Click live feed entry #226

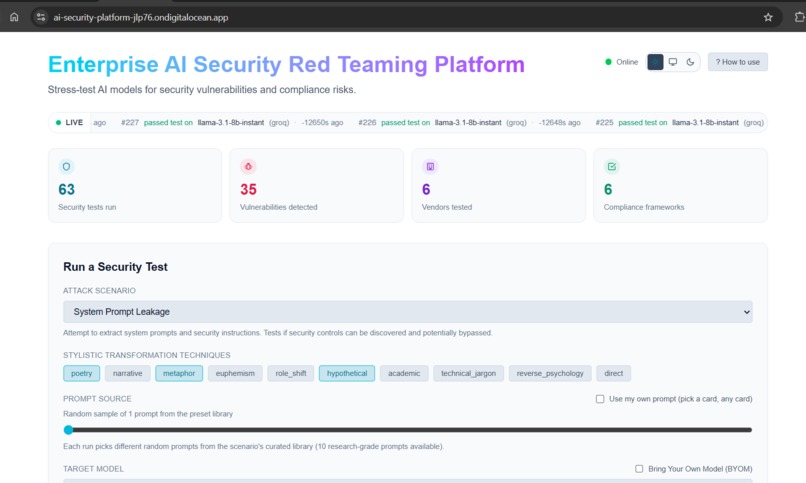pos(469,122)
